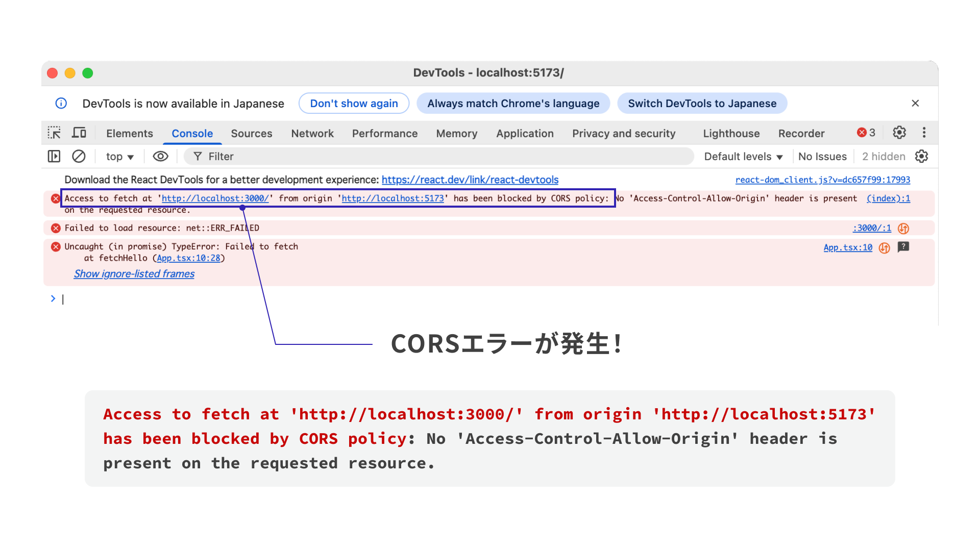This screenshot has width=980, height=551.
Task: Click orange request icon beside App.tsx:10
Action: click(885, 248)
